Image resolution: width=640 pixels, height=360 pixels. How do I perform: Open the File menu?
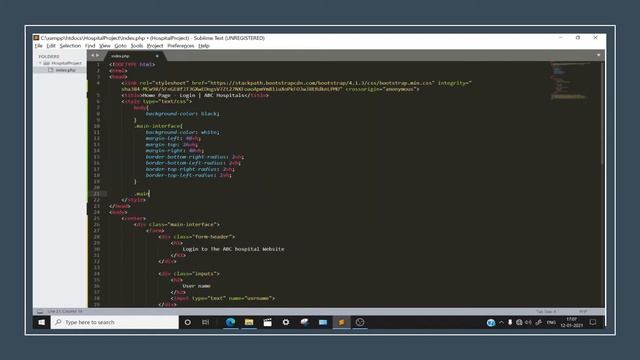[38, 46]
